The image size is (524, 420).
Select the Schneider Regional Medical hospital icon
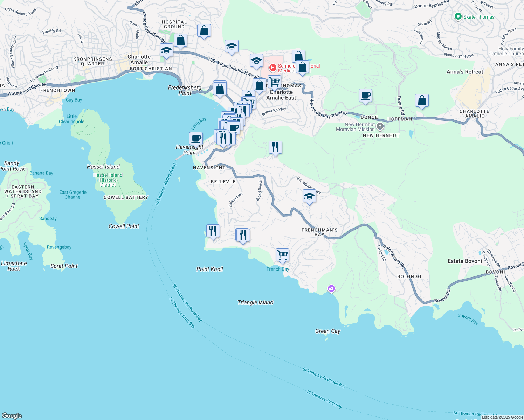click(x=273, y=67)
